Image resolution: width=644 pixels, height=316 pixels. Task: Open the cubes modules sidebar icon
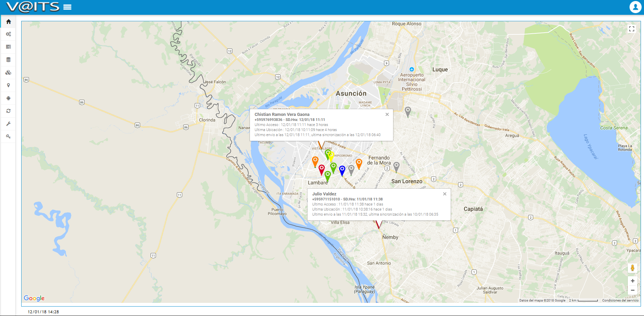[8, 72]
